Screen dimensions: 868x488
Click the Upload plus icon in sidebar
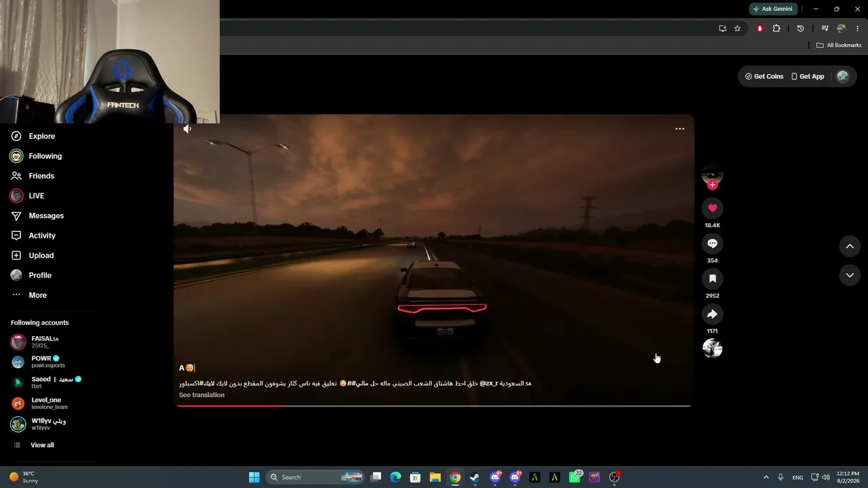coord(16,256)
